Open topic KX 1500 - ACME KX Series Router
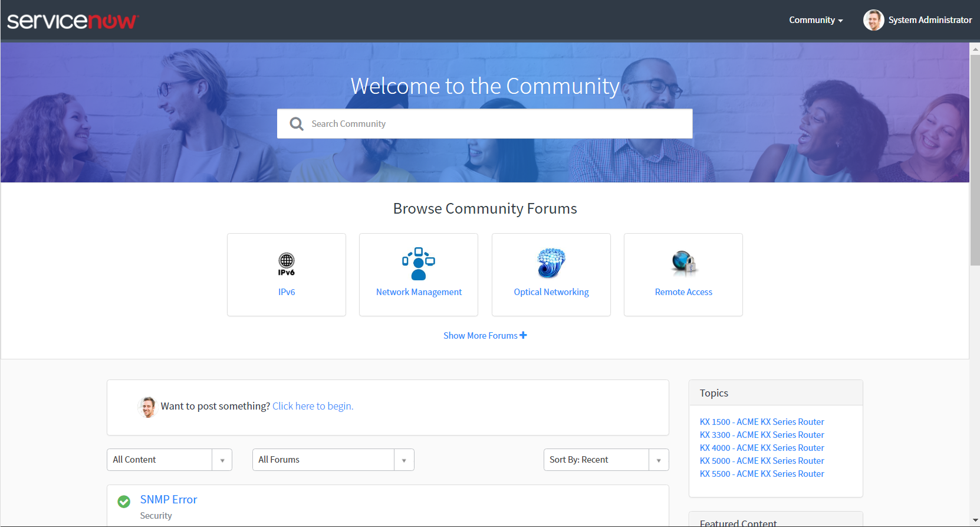The height and width of the screenshot is (527, 980). 762,422
